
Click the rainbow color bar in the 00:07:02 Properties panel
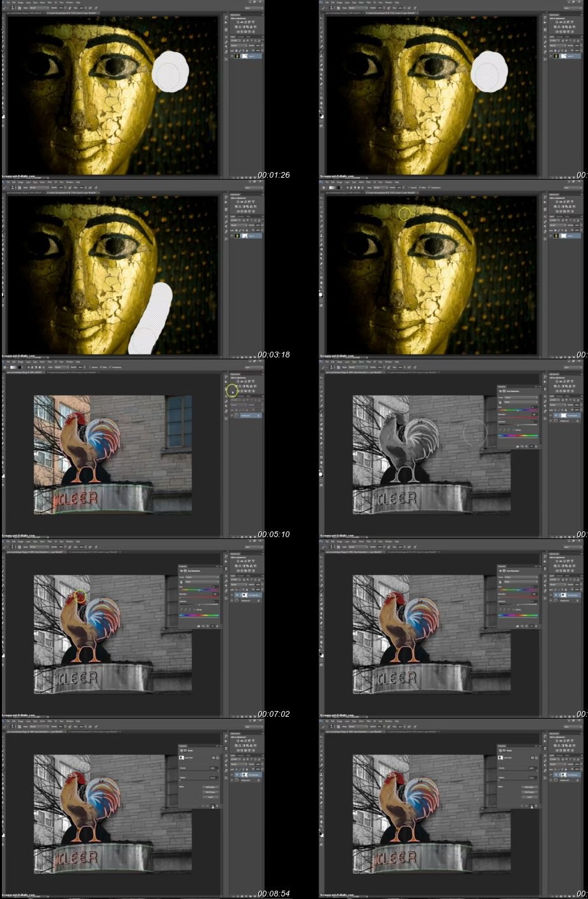coord(199,615)
